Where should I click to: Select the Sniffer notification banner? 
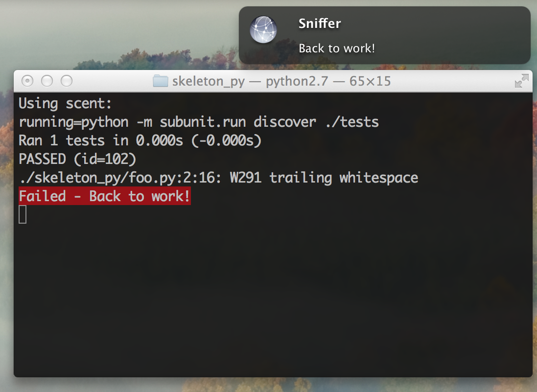point(384,34)
